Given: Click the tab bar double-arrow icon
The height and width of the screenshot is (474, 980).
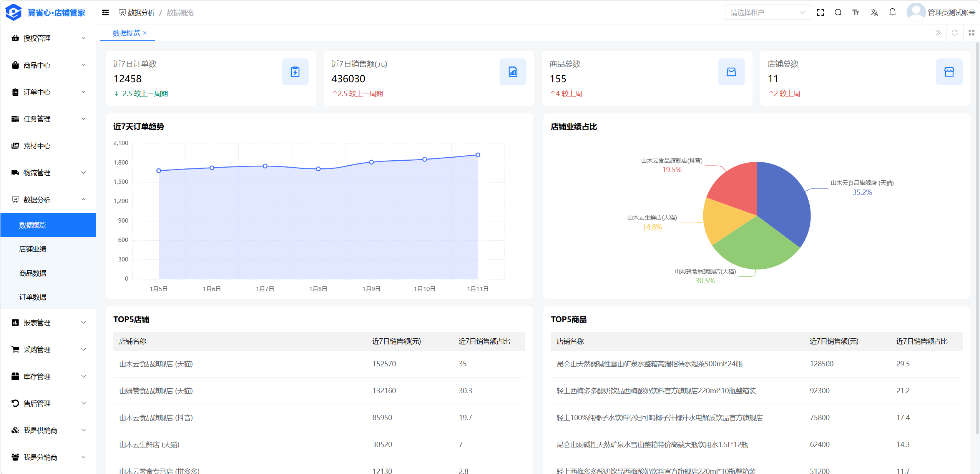Looking at the screenshot, I should [938, 33].
